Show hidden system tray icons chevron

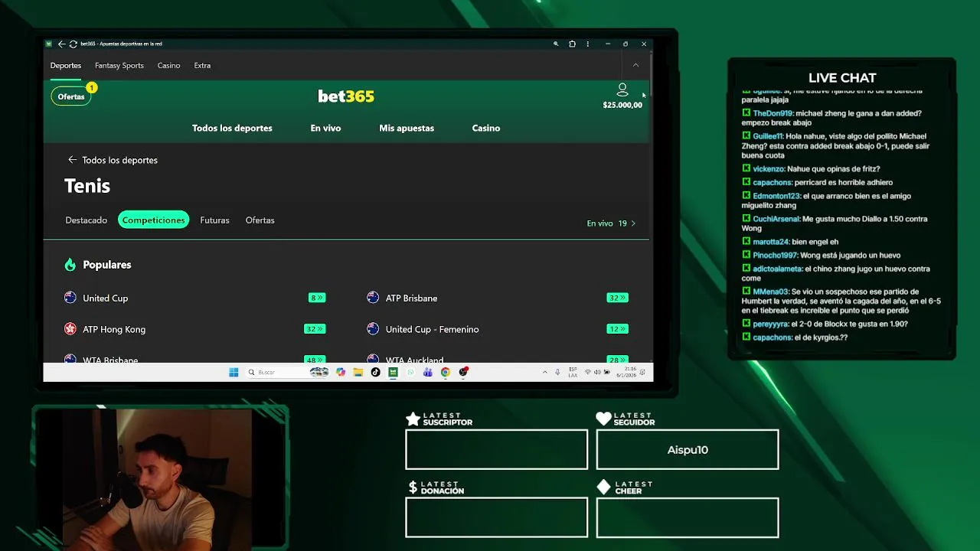(544, 372)
